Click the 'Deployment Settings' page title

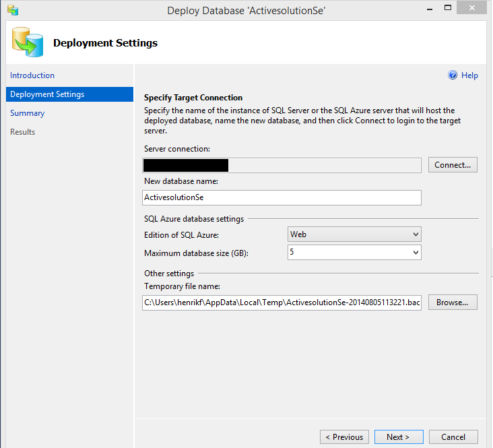(x=105, y=43)
